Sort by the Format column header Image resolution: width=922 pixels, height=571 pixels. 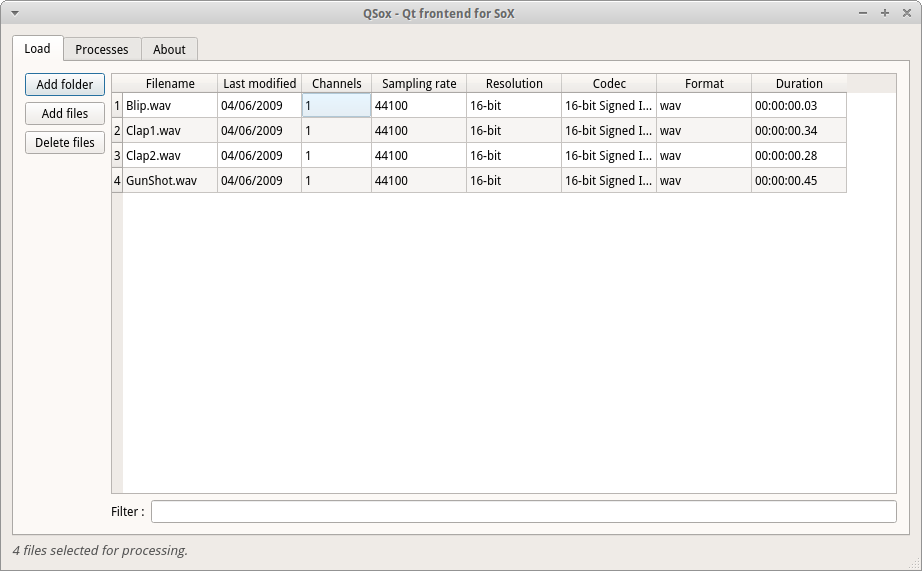coord(704,84)
